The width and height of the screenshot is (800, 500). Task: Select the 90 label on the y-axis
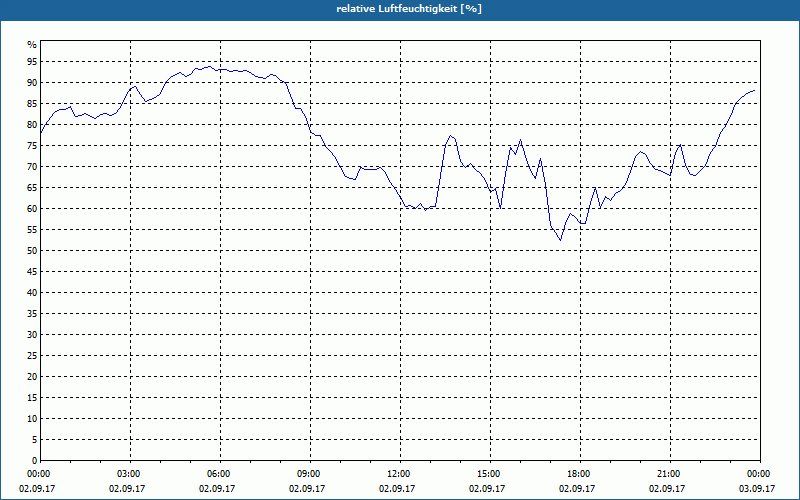32,83
